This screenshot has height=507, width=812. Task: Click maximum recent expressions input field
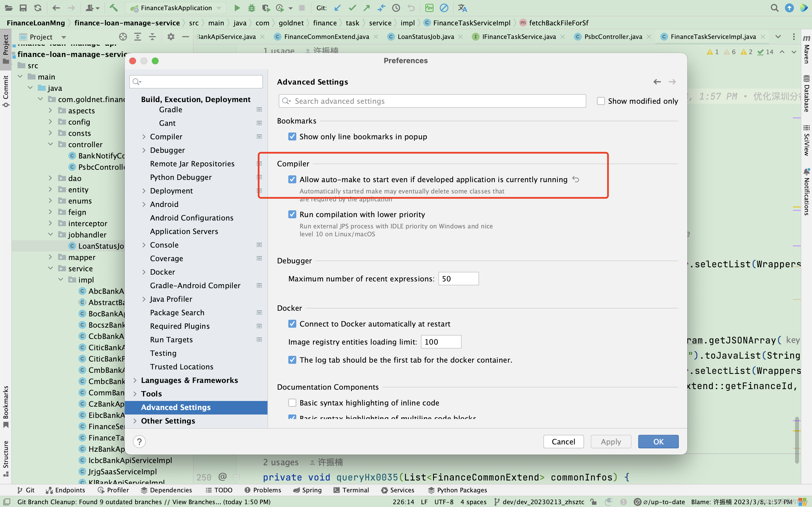point(458,278)
